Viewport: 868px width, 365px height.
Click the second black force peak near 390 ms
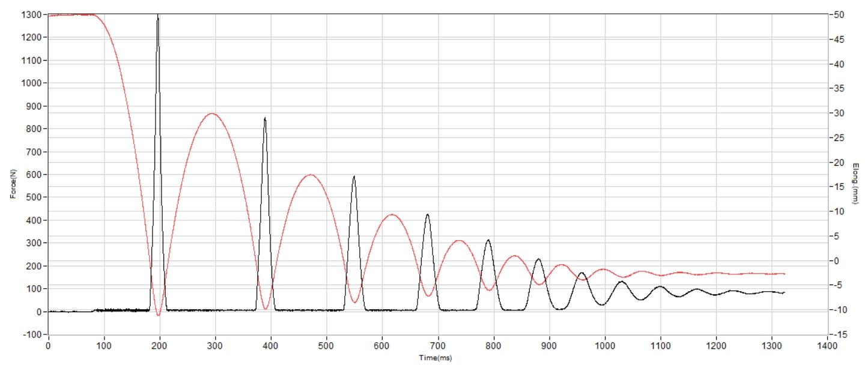pyautogui.click(x=265, y=119)
